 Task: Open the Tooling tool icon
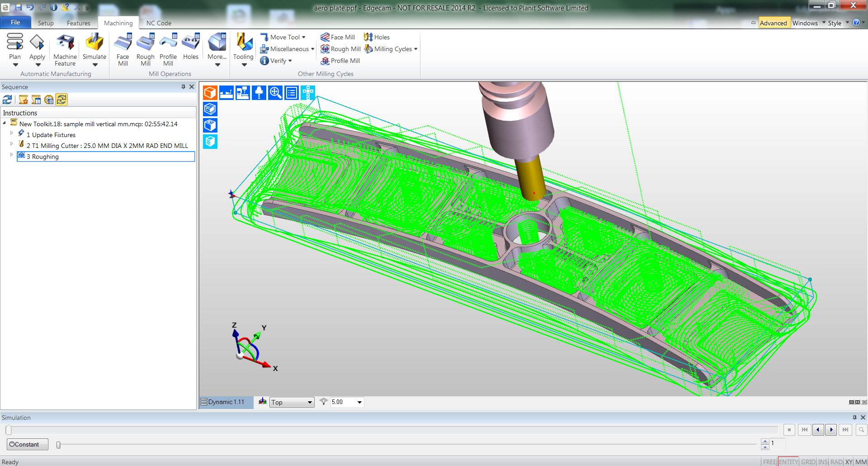click(x=243, y=44)
